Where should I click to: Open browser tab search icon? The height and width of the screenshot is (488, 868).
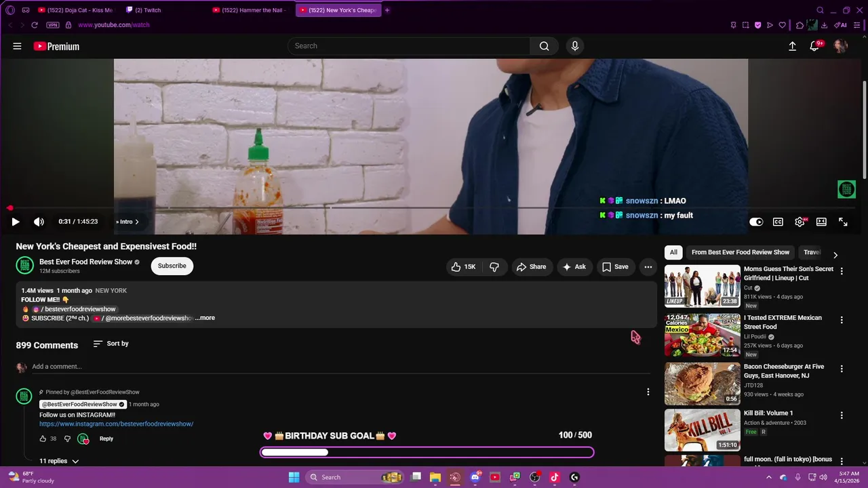[820, 10]
